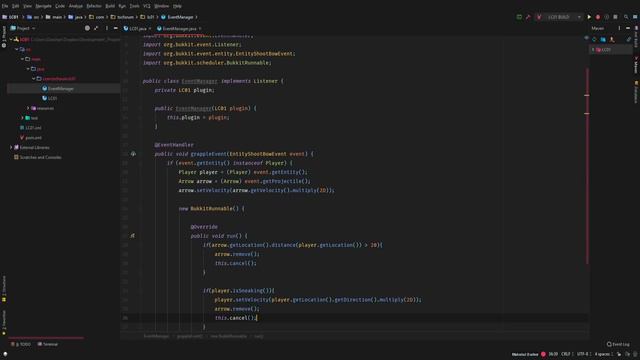
Task: Hide the Maven panel with minus icon
Action: point(628,28)
